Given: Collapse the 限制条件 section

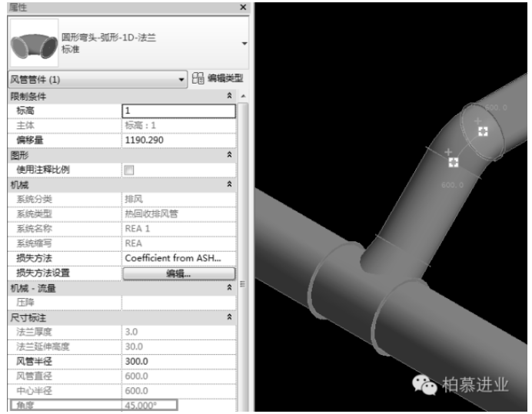Looking at the screenshot, I should pyautogui.click(x=229, y=96).
